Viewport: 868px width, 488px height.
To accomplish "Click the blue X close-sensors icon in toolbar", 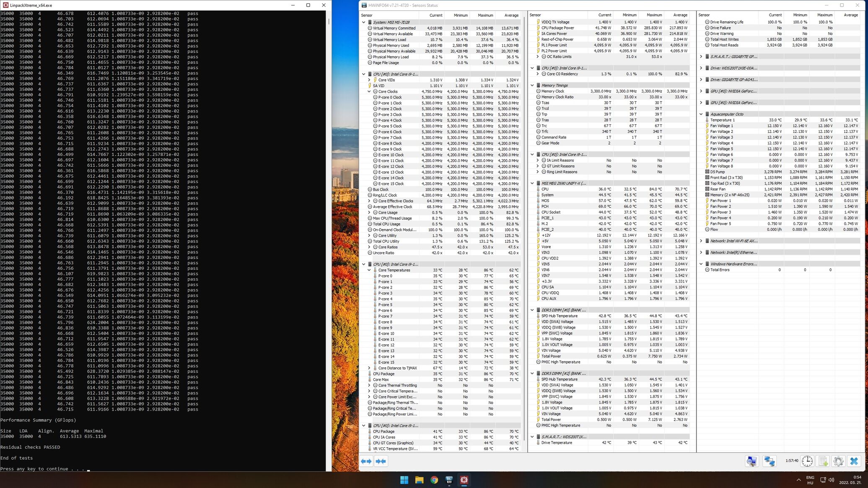I will (x=854, y=461).
